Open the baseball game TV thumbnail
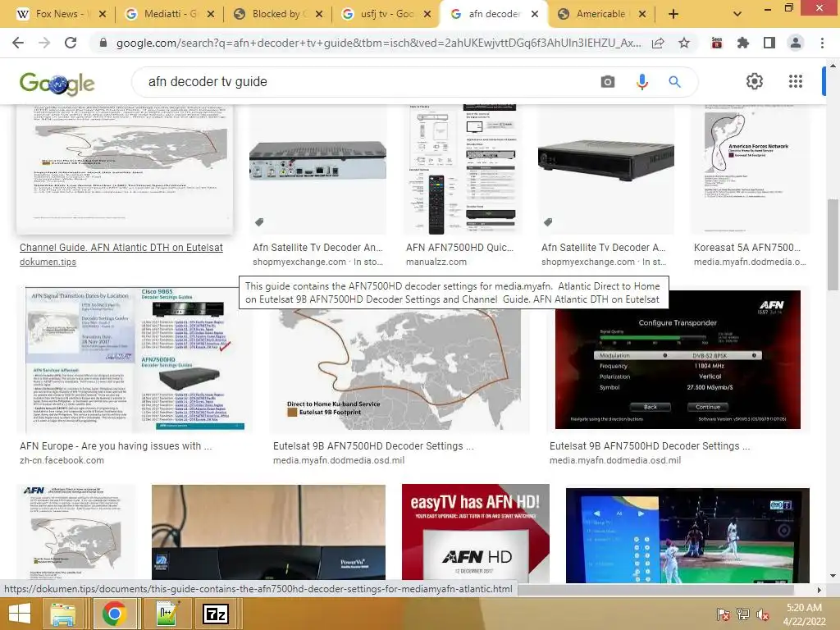Image resolution: width=840 pixels, height=630 pixels. point(687,535)
